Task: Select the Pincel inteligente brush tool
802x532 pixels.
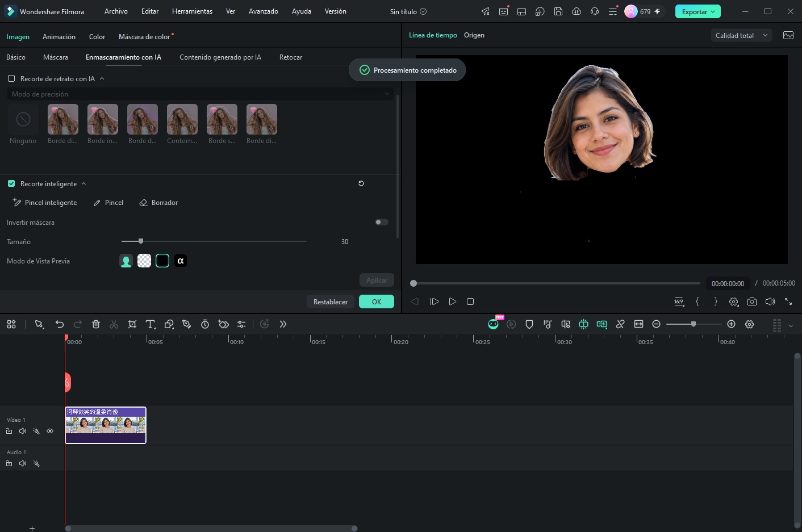Action: 45,203
